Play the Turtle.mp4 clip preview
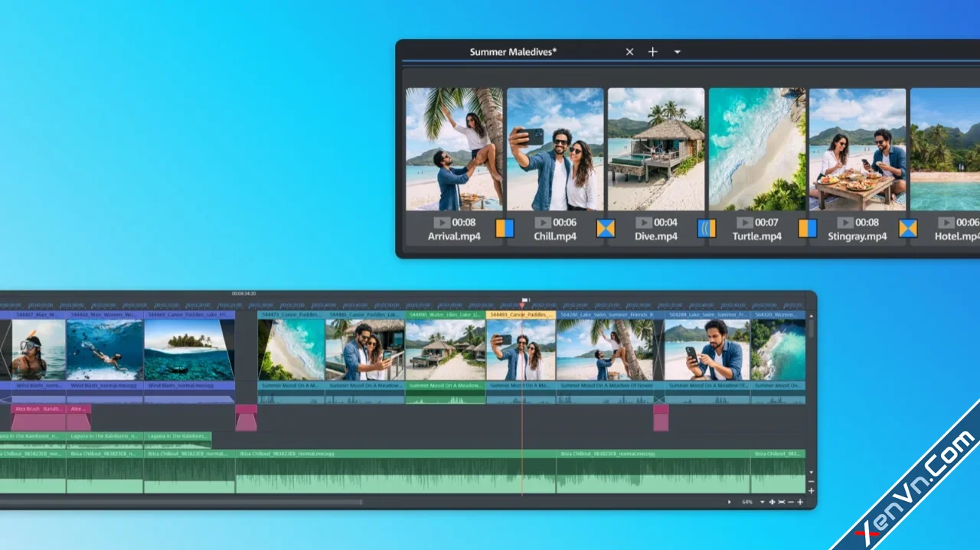The width and height of the screenshot is (980, 550). 744,223
